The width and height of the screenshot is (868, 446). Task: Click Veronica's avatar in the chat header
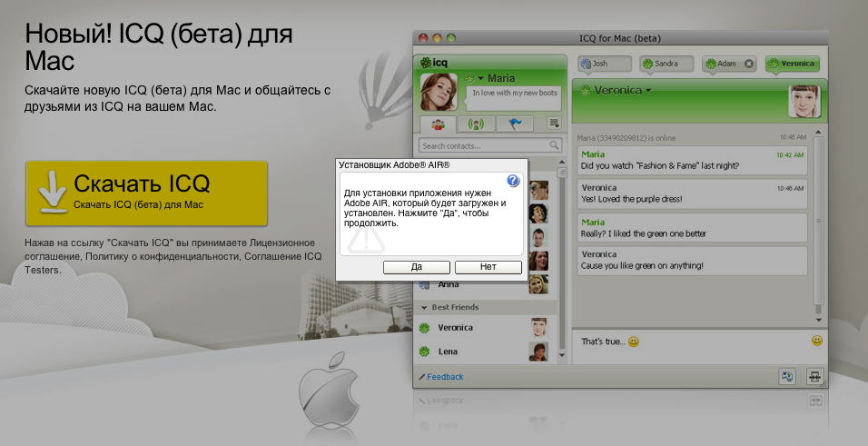(804, 101)
